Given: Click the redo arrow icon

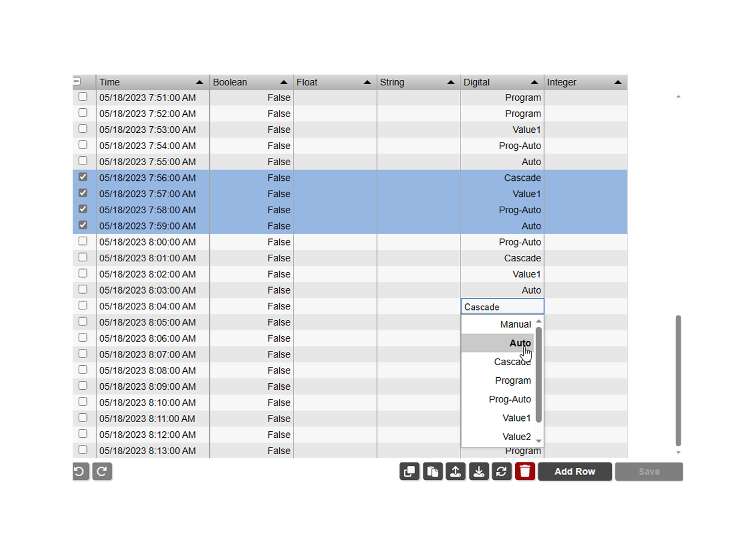Looking at the screenshot, I should pyautogui.click(x=102, y=471).
